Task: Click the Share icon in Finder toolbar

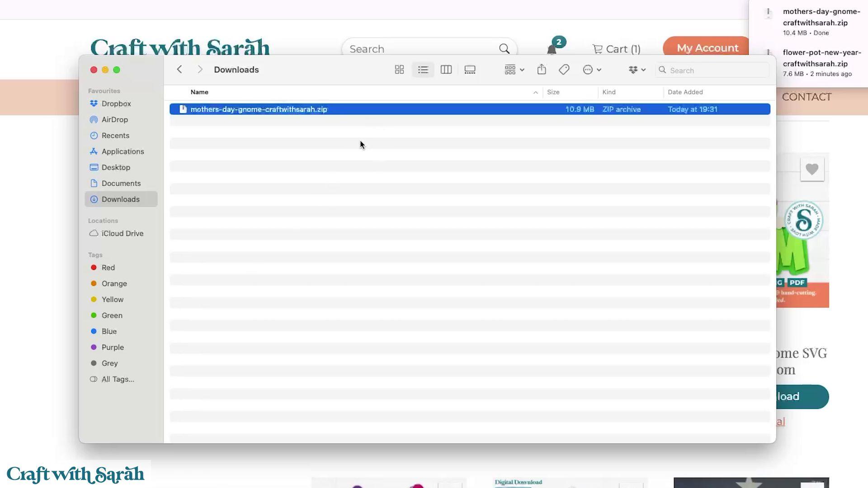Action: coord(542,69)
